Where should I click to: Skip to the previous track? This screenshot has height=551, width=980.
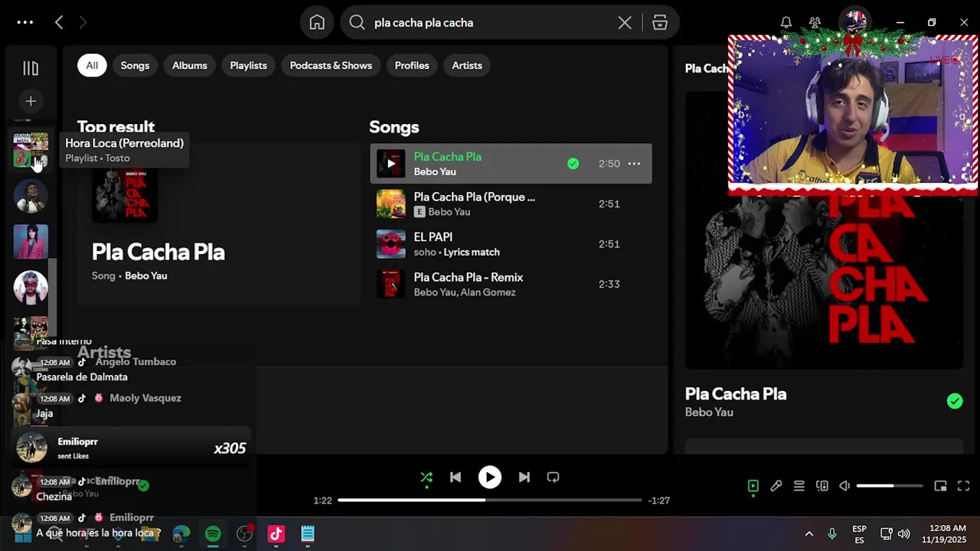pos(456,478)
